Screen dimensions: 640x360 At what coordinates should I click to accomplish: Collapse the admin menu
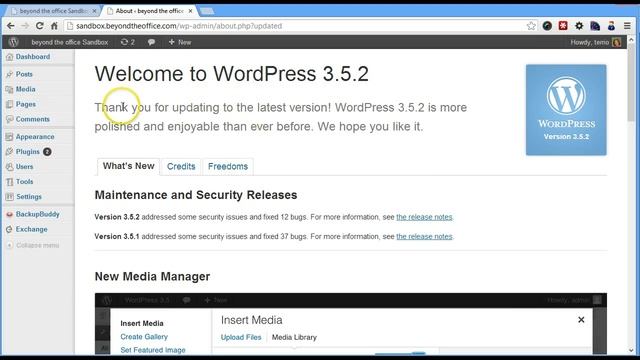tap(33, 245)
